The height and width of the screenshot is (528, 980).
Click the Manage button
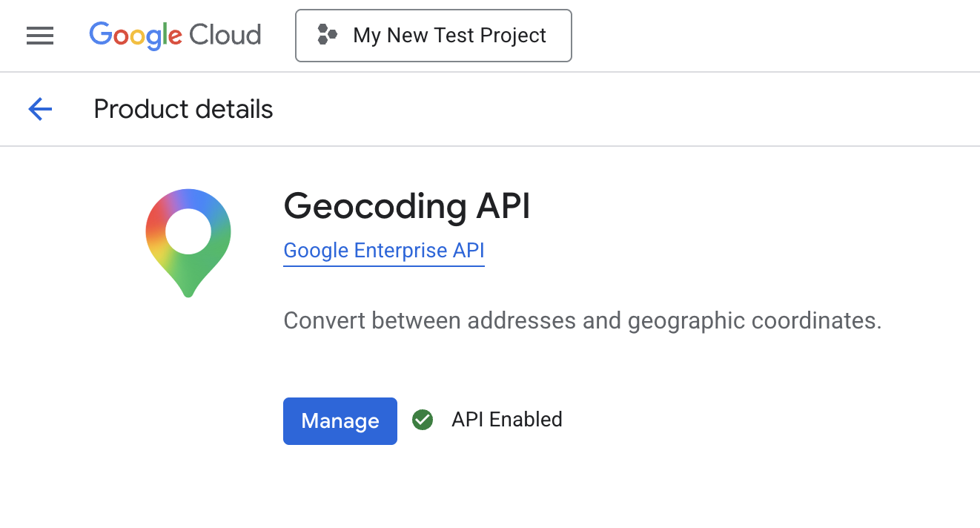point(340,421)
